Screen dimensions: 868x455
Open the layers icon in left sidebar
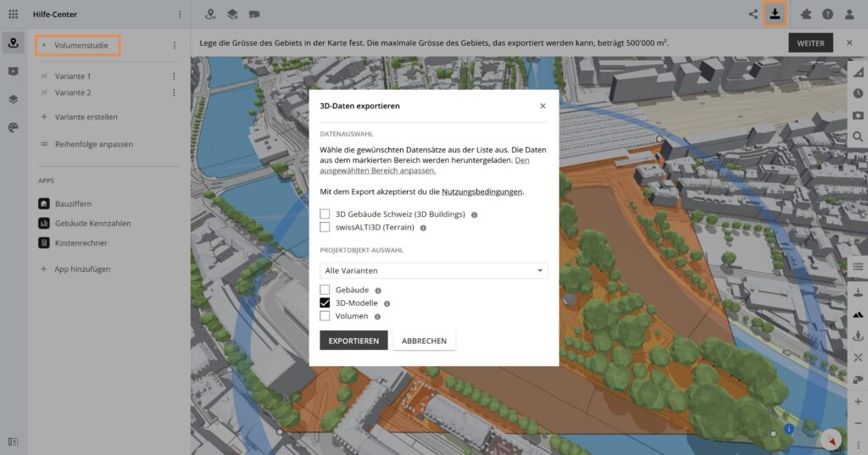tap(13, 99)
